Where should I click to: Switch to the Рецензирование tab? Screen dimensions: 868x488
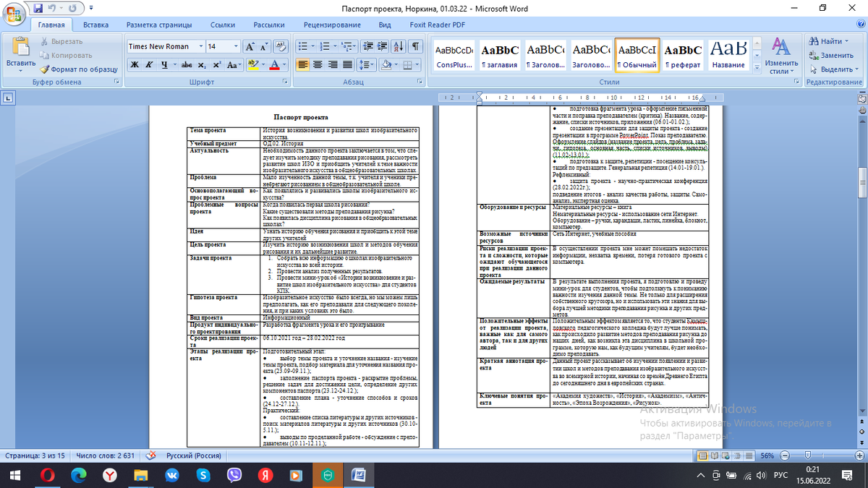(x=332, y=25)
